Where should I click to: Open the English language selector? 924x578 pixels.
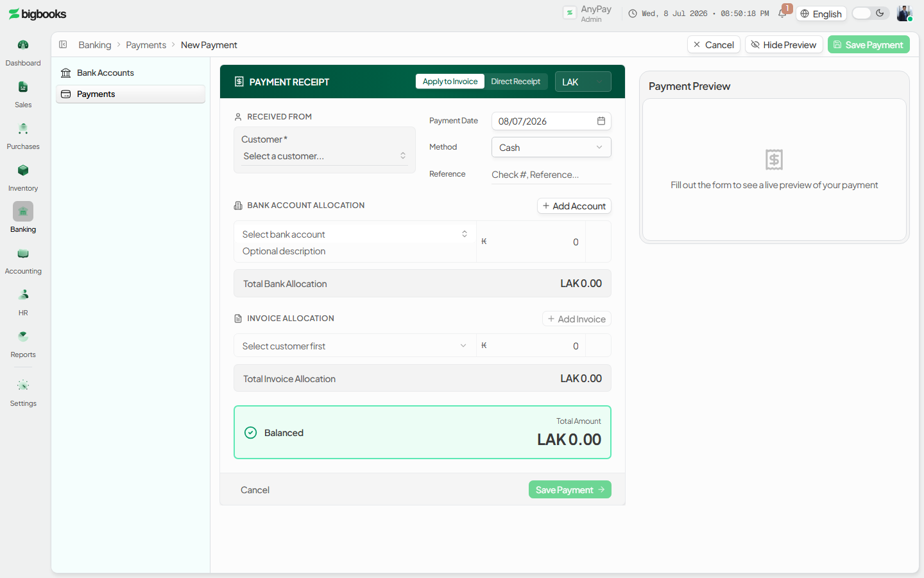click(821, 13)
